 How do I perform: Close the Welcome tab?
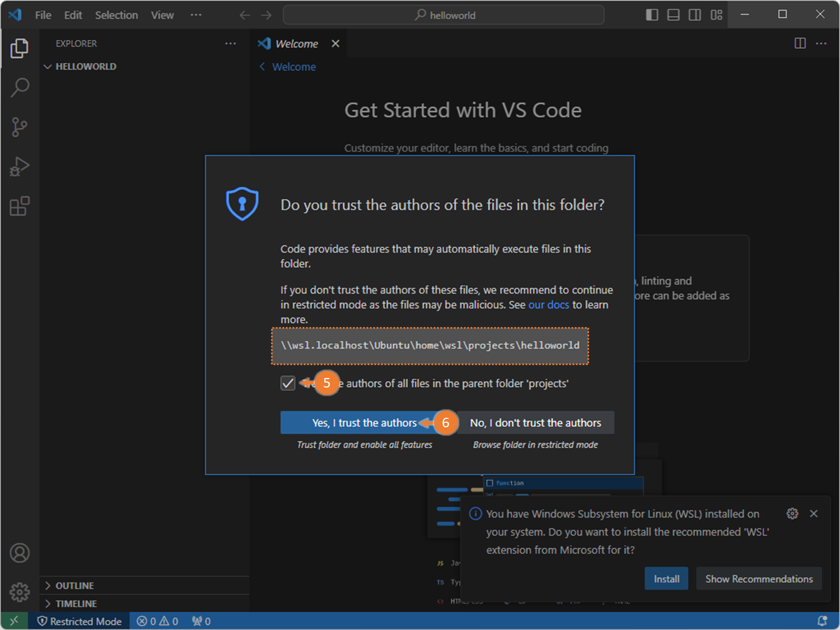point(335,44)
